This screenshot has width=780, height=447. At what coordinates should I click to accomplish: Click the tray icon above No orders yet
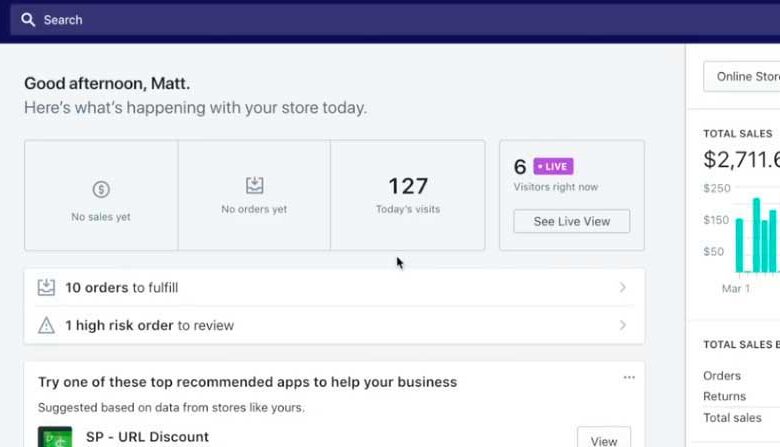tap(254, 185)
